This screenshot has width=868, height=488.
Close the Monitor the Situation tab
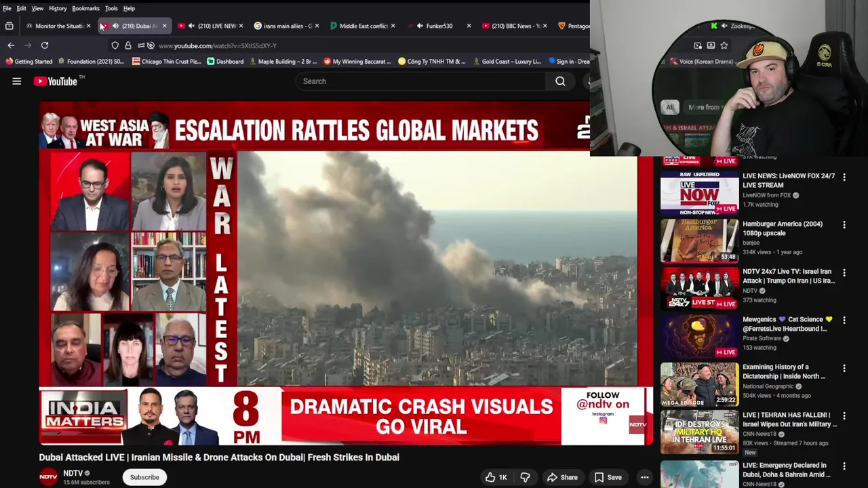pos(88,26)
